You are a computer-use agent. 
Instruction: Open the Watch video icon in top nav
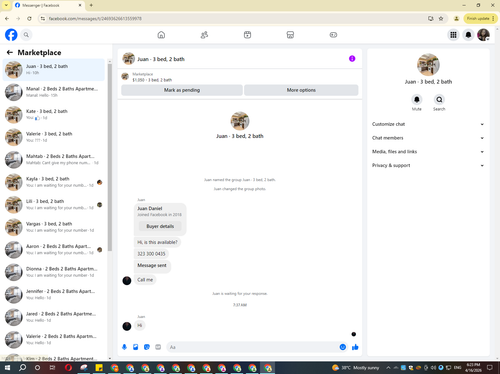click(x=247, y=35)
